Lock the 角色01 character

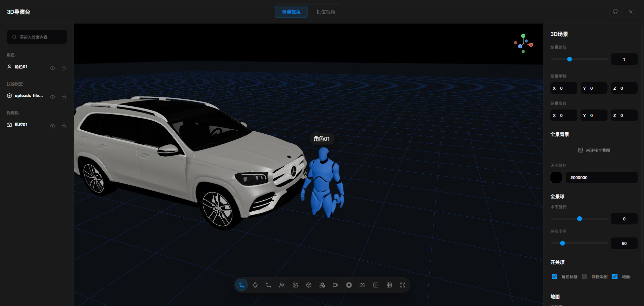64,68
